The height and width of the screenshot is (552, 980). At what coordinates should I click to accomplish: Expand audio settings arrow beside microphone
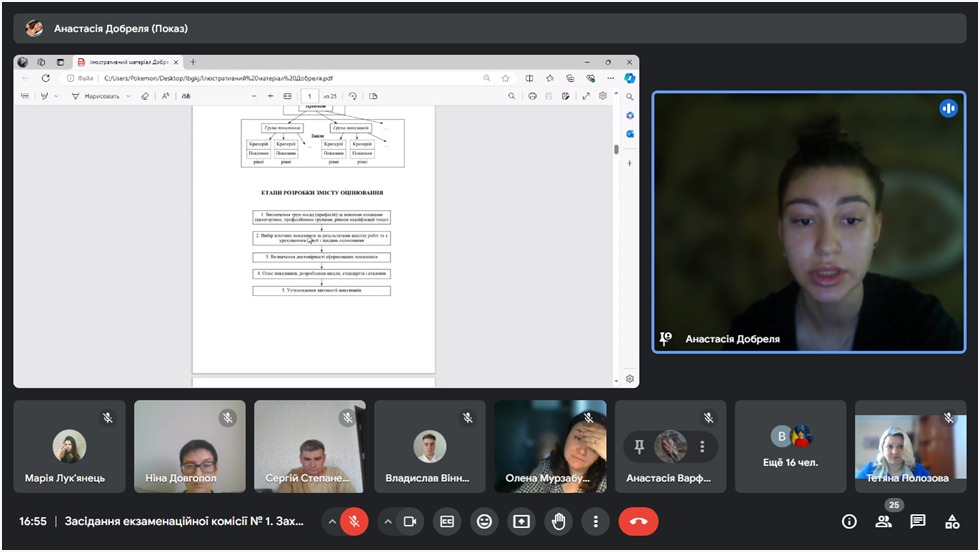[330, 521]
